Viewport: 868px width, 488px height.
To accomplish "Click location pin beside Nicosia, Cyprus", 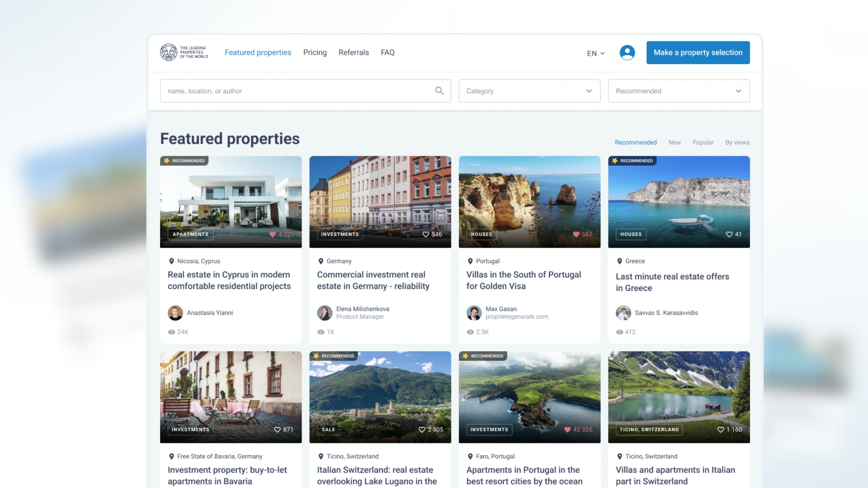I will click(x=171, y=261).
